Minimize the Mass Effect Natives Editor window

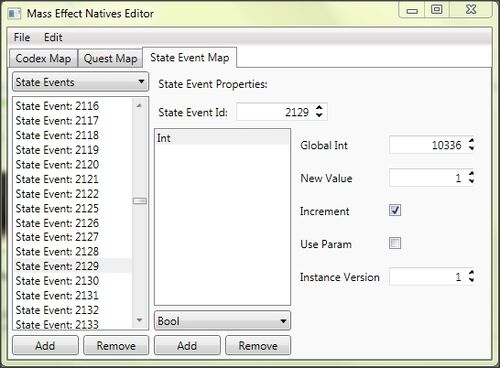coord(412,10)
